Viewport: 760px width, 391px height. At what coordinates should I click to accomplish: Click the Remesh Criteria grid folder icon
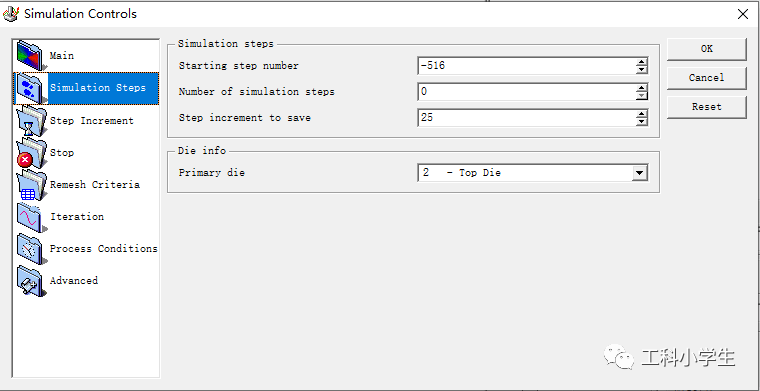coord(32,185)
